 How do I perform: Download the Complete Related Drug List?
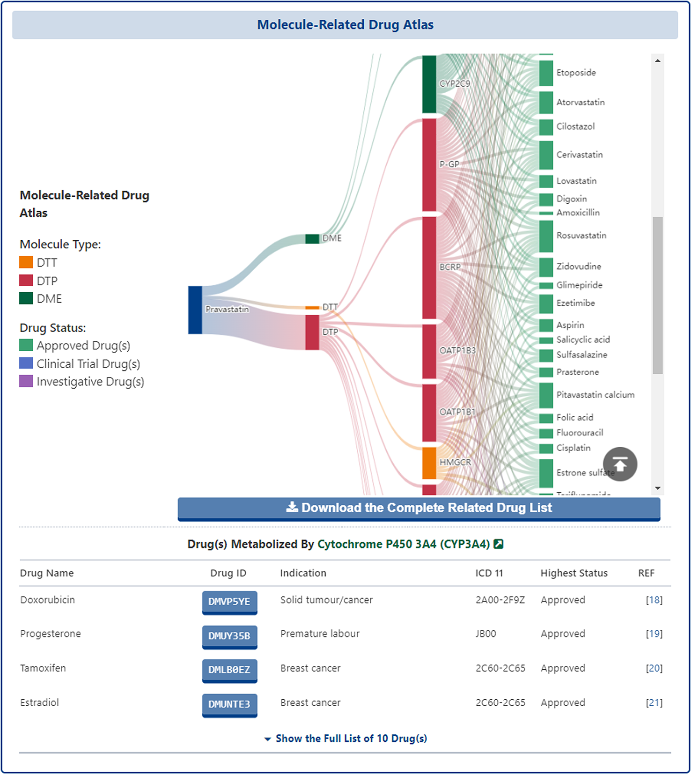pyautogui.click(x=419, y=508)
